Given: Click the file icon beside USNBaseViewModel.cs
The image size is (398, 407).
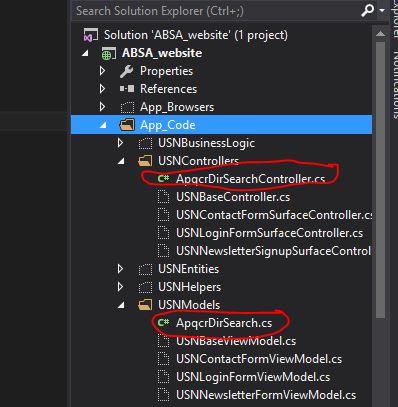Looking at the screenshot, I should coord(163,341).
